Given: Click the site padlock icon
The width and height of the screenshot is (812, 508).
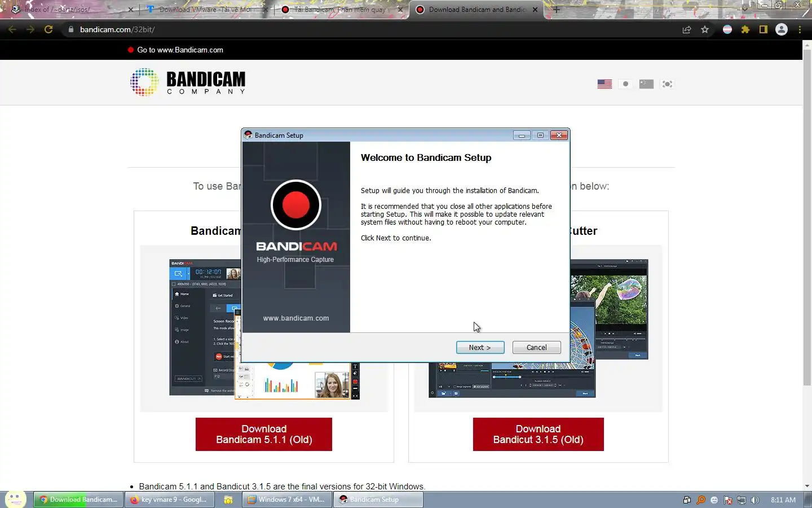Looking at the screenshot, I should (70, 29).
